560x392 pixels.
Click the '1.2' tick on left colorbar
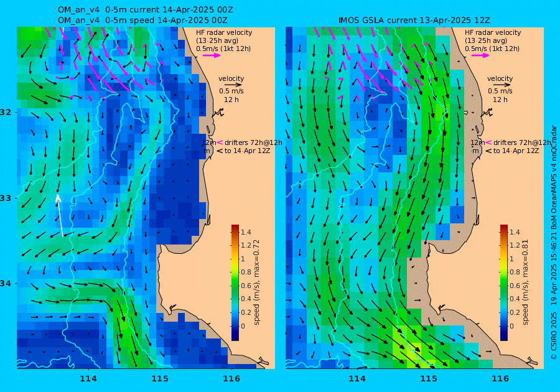[x=246, y=246]
